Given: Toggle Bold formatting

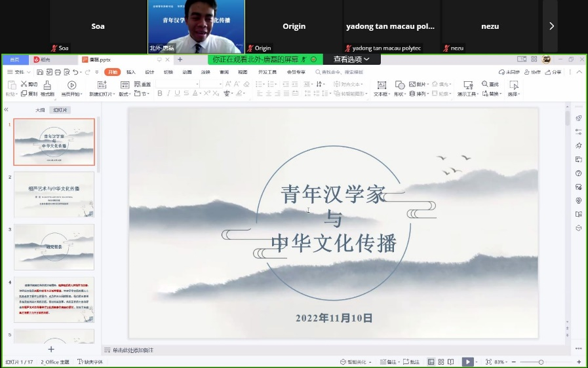Looking at the screenshot, I should pyautogui.click(x=159, y=94).
